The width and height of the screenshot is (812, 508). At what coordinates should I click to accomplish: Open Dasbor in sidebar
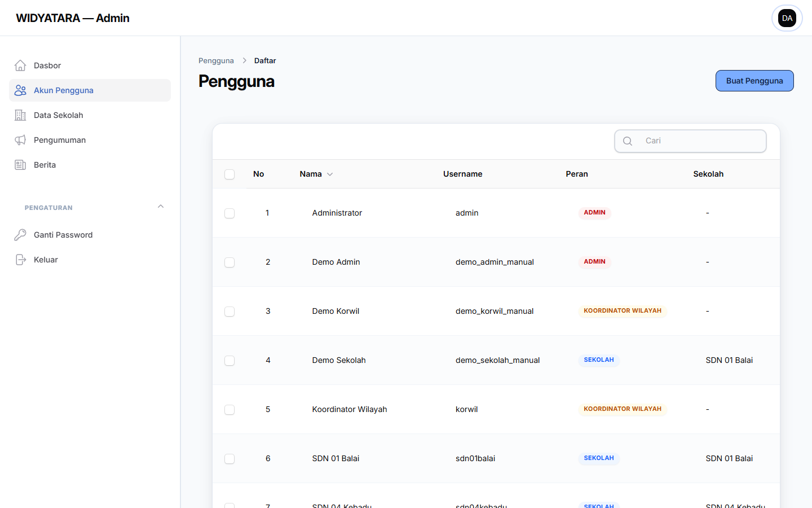[90, 65]
